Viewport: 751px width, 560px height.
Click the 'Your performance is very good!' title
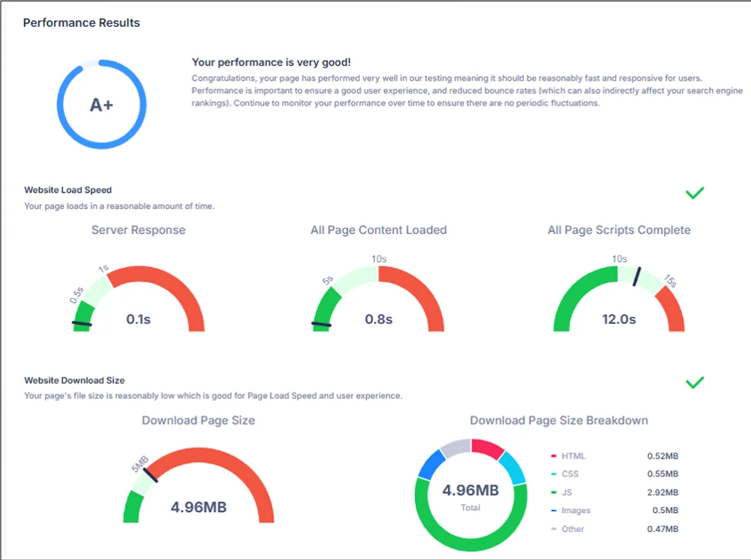271,62
